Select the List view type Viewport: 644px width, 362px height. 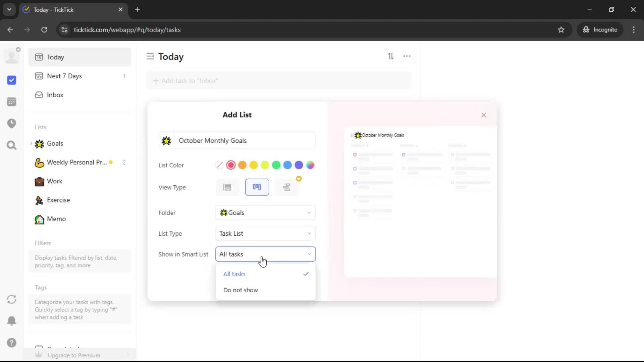coord(227,187)
